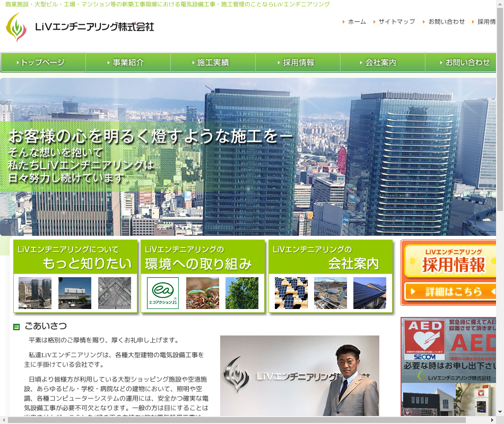Select トップページ in the green navigation bar
Image resolution: width=504 pixels, height=424 pixels.
(43, 63)
